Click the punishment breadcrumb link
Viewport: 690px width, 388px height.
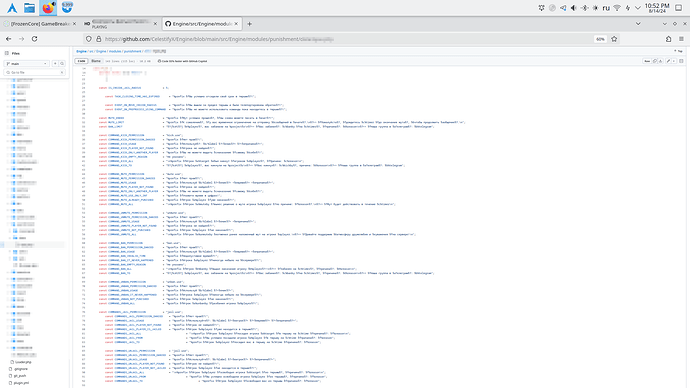132,51
